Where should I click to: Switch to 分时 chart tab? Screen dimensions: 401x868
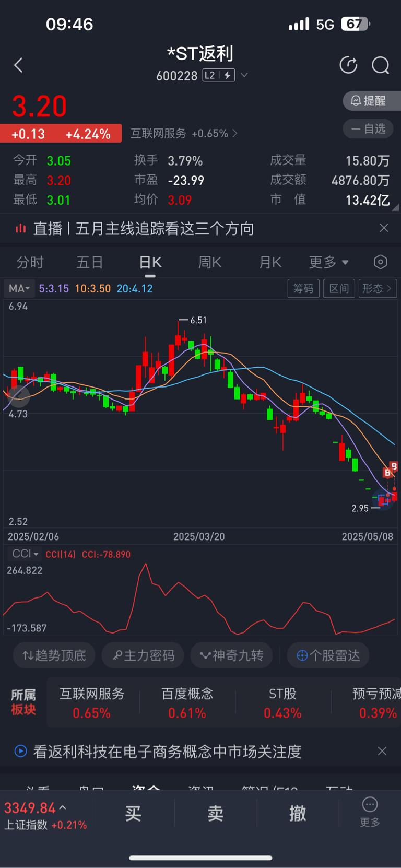(x=30, y=262)
